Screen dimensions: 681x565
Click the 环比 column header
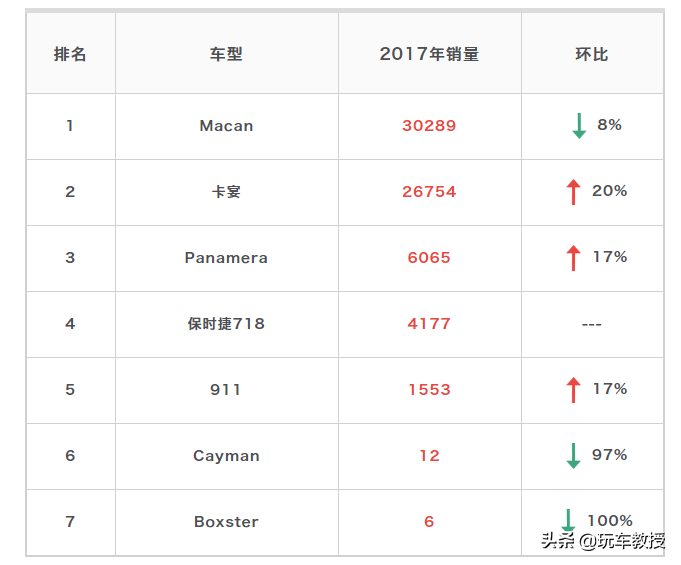(591, 54)
